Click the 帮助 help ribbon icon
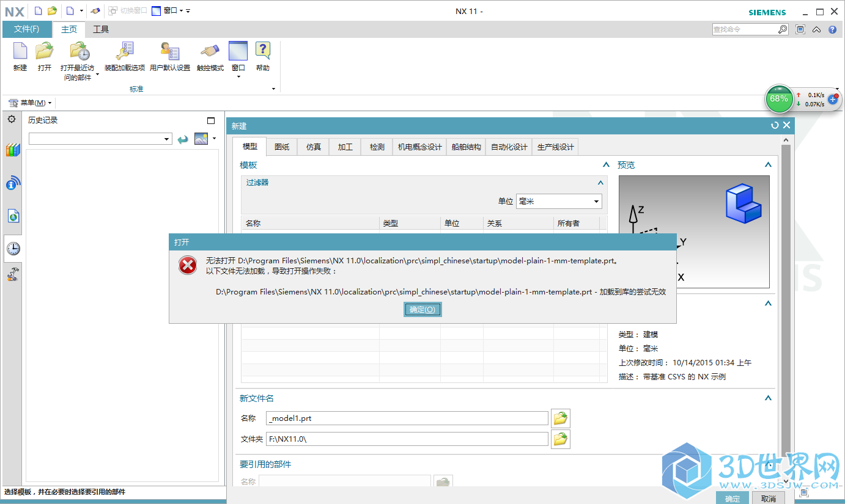This screenshot has height=504, width=845. [263, 51]
